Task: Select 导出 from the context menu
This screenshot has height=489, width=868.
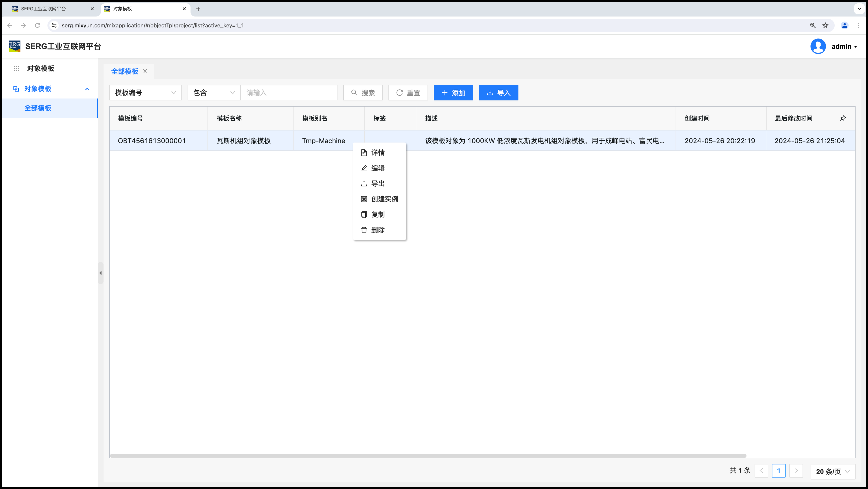Action: tap(377, 184)
